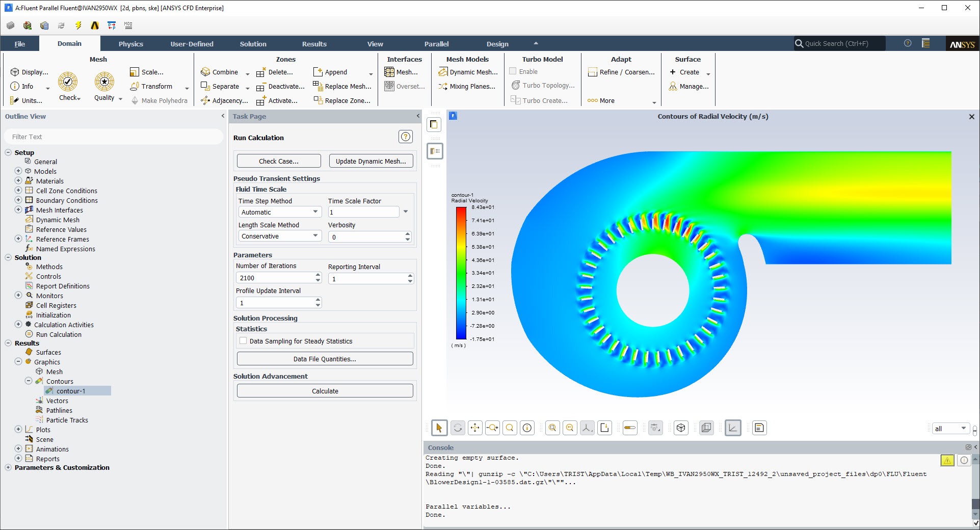
Task: Open the 'all' surface selection dropdown
Action: tap(950, 429)
